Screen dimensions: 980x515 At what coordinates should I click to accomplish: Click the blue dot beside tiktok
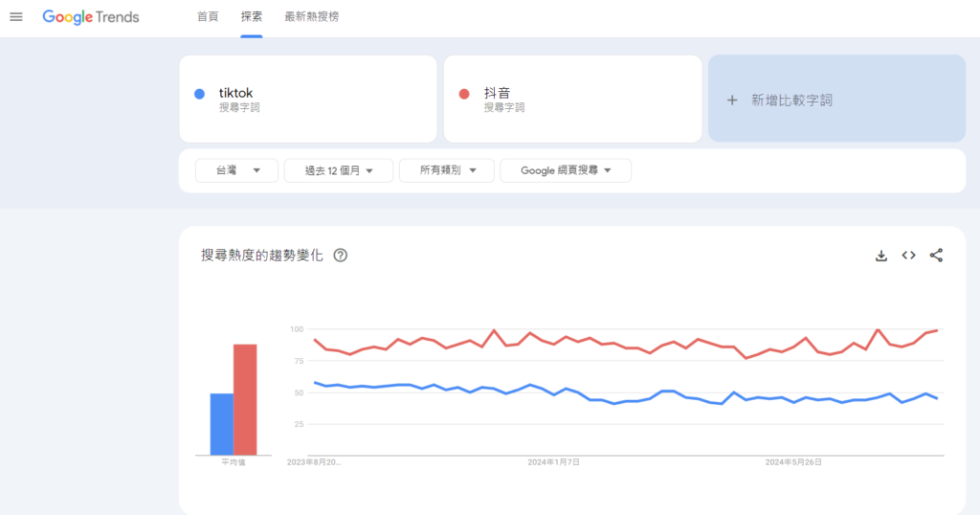click(x=199, y=94)
